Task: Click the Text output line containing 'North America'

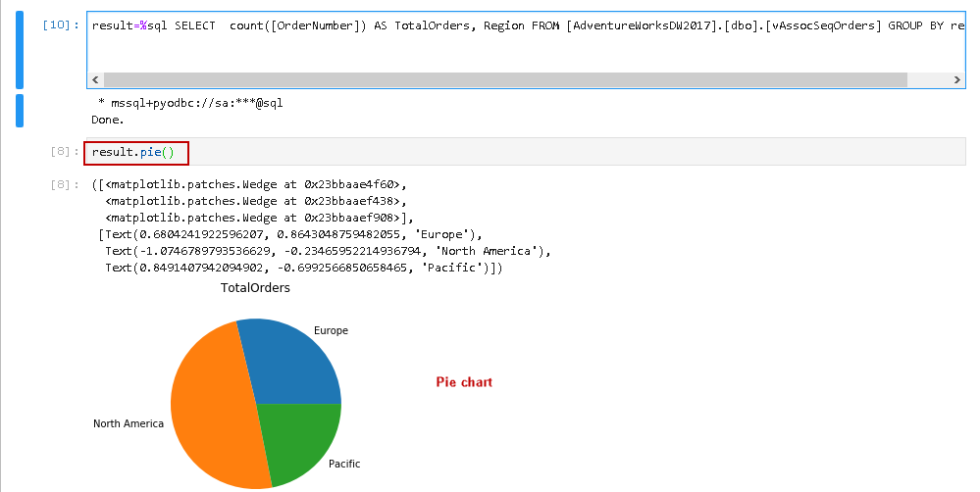Action: pyautogui.click(x=328, y=251)
